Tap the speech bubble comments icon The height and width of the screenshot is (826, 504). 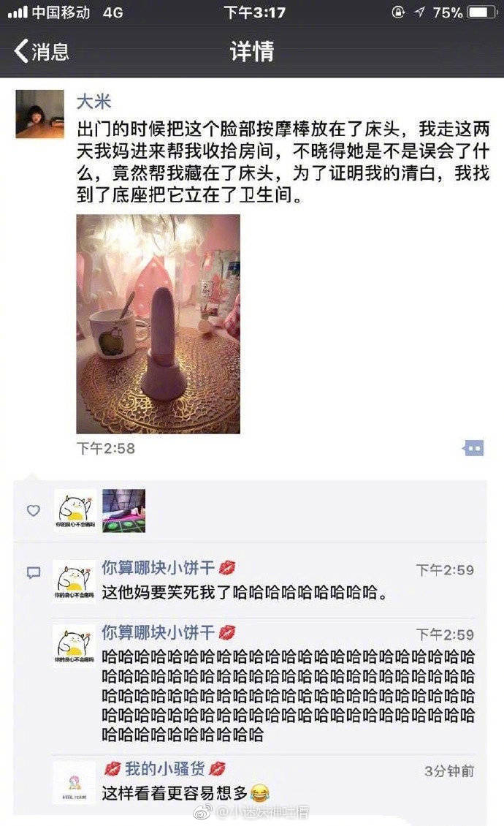33,572
